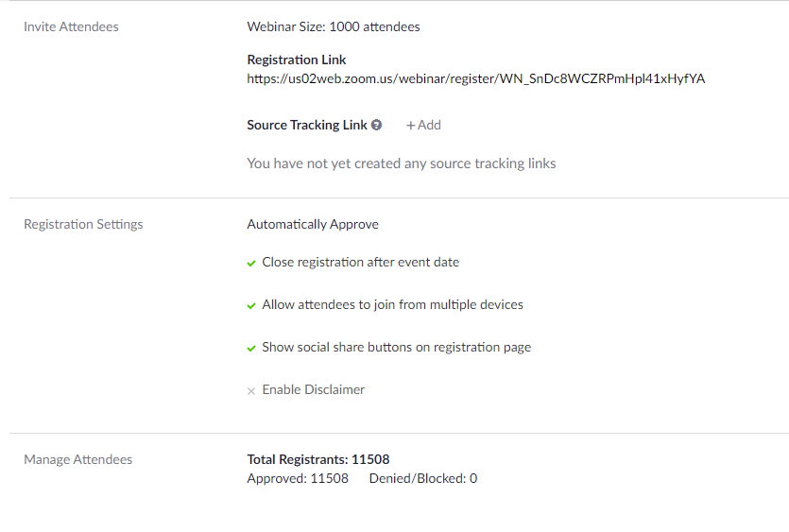This screenshot has width=789, height=532.
Task: Click Allow attendees to join from multiple devices
Action: point(392,304)
